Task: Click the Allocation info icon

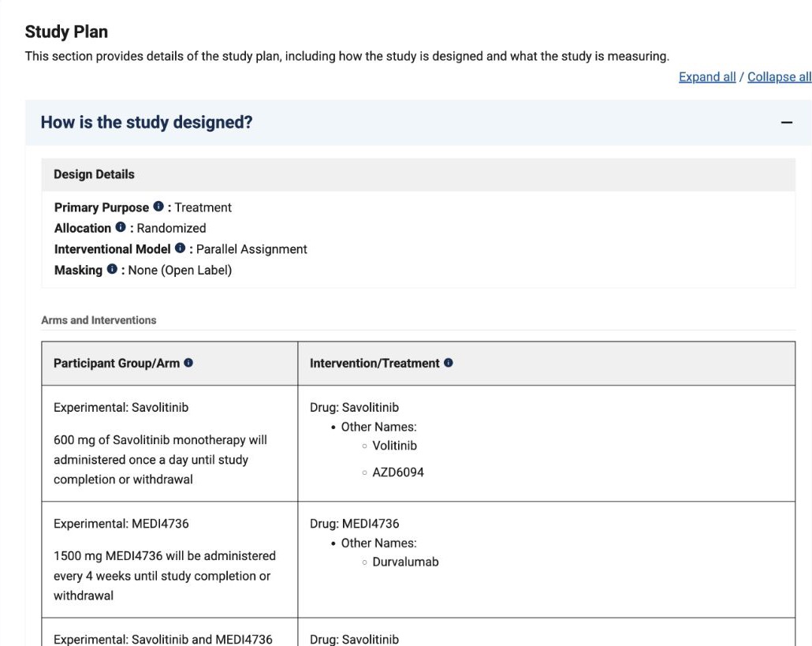Action: click(x=121, y=227)
